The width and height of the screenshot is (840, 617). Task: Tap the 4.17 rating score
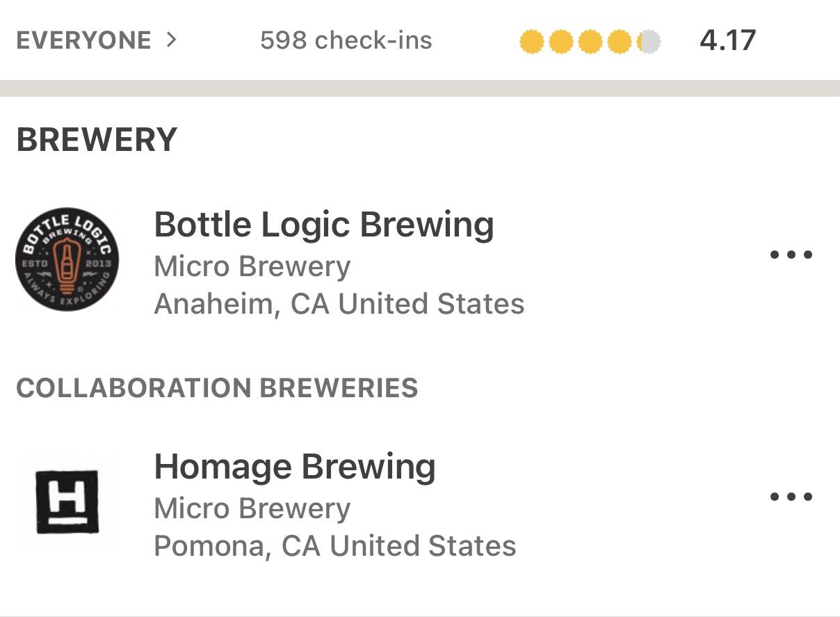tap(727, 40)
